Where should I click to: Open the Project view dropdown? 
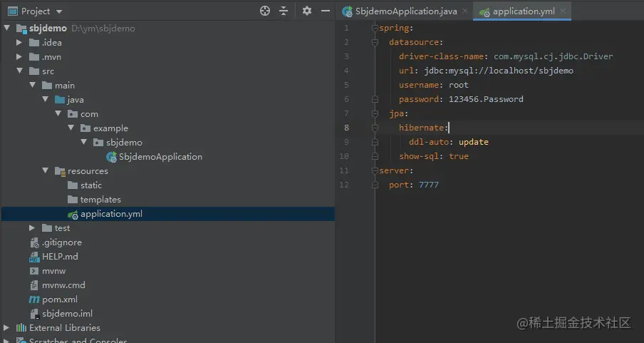pos(58,11)
